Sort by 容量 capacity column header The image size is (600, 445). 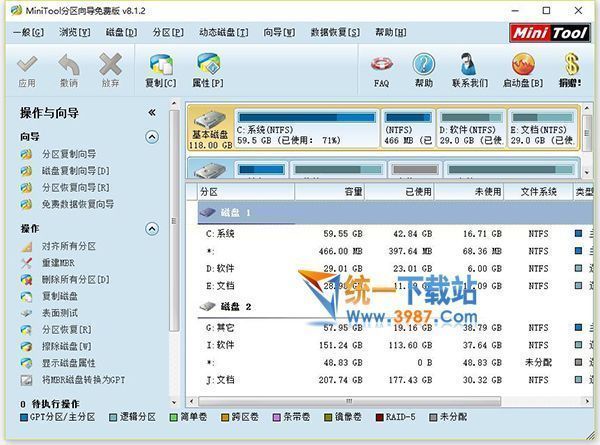click(329, 192)
